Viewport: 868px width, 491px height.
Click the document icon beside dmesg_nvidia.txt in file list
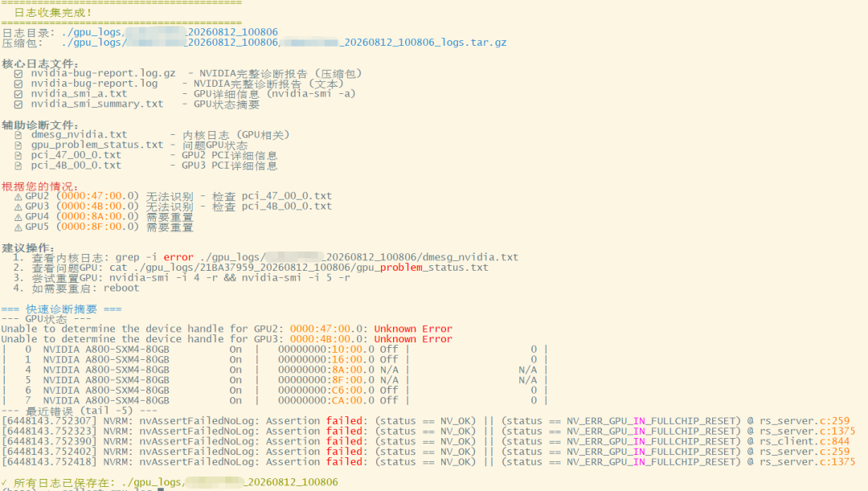(18, 135)
